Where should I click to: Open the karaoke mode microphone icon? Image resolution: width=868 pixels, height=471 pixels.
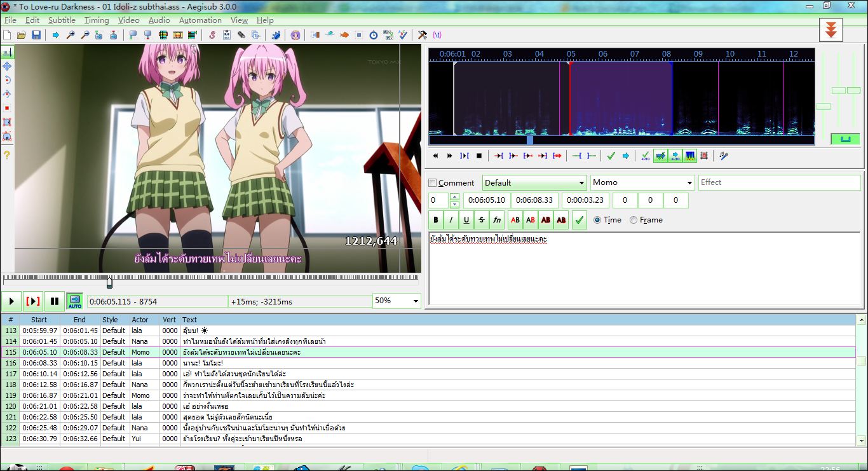pos(724,156)
